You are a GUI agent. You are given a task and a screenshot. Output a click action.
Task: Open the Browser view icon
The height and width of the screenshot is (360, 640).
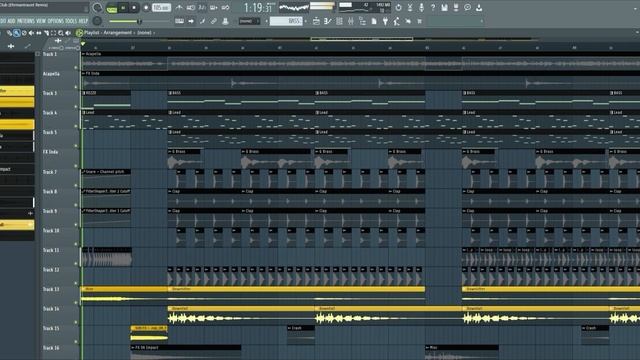point(362,21)
